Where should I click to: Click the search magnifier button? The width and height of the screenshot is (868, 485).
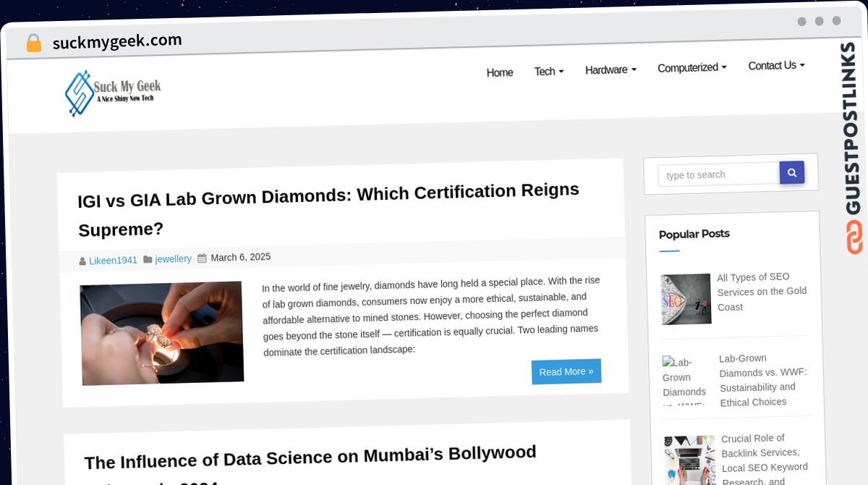pos(791,172)
